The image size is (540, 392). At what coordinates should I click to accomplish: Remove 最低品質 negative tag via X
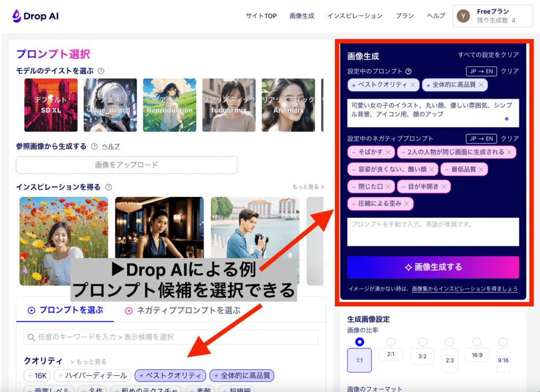[481, 169]
